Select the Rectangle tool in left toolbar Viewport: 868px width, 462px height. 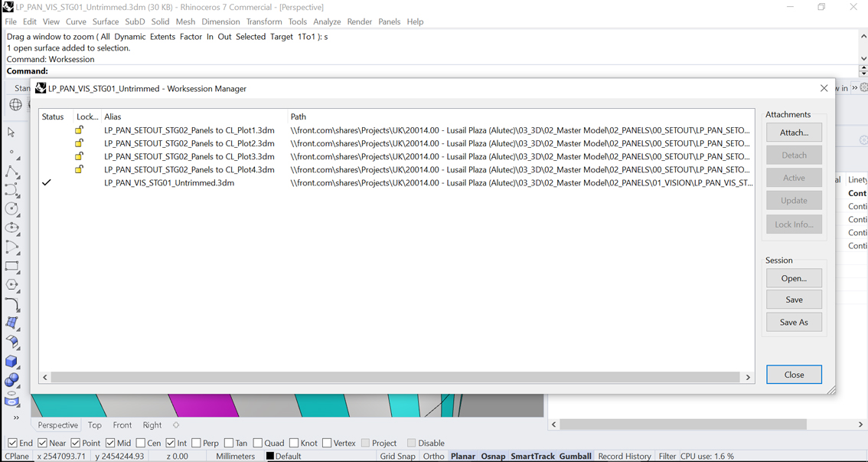(x=12, y=267)
